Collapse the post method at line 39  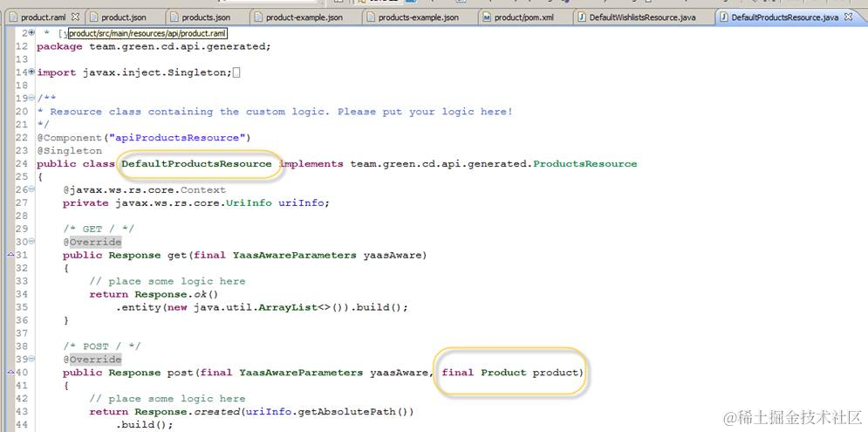pyautogui.click(x=31, y=359)
